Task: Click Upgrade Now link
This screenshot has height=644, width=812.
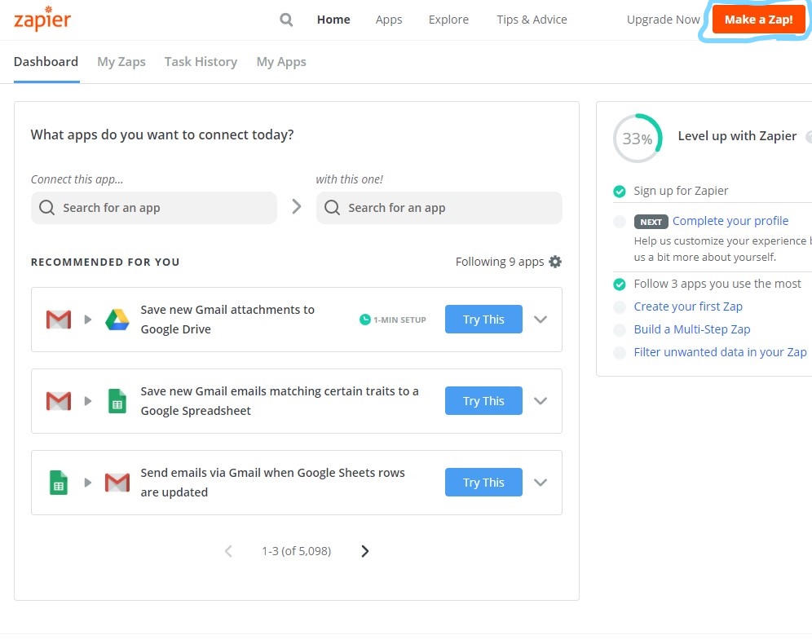Action: pyautogui.click(x=663, y=20)
